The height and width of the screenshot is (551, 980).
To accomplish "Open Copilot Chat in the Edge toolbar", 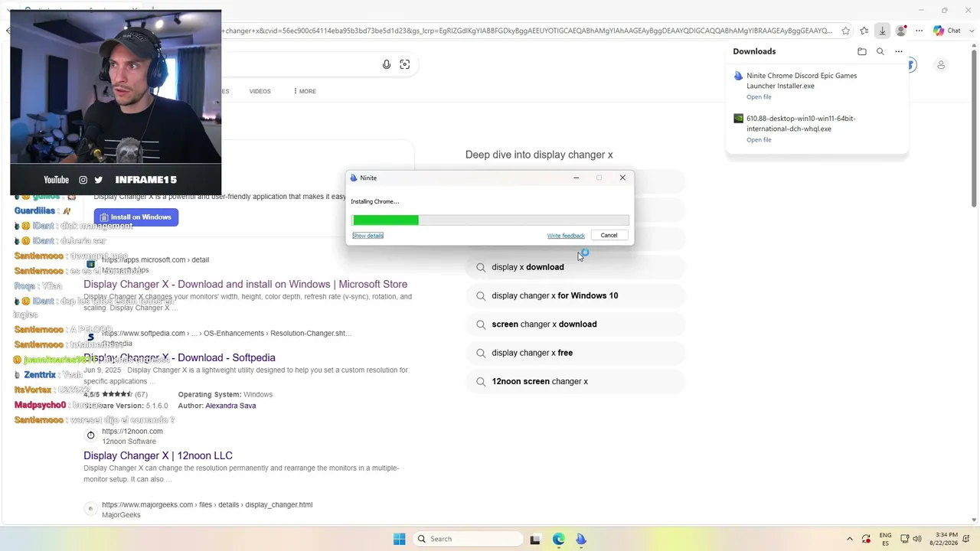I will (946, 31).
